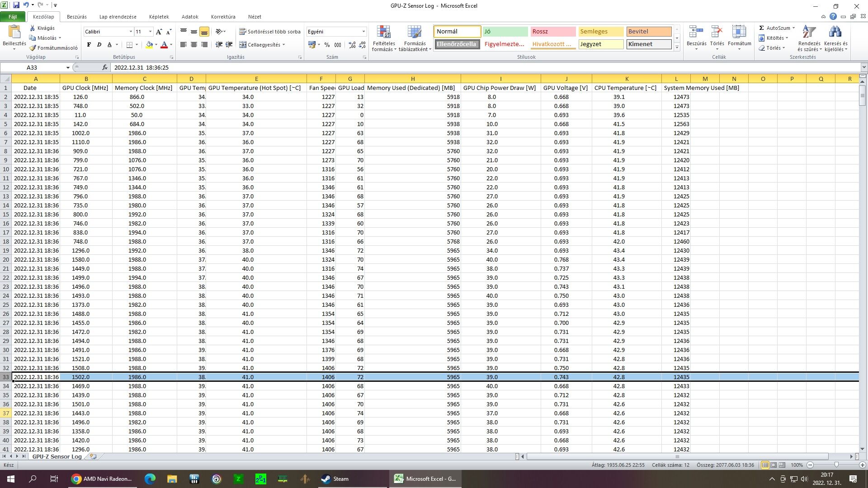
Task: Decrease decimal places icon
Action: point(362,45)
